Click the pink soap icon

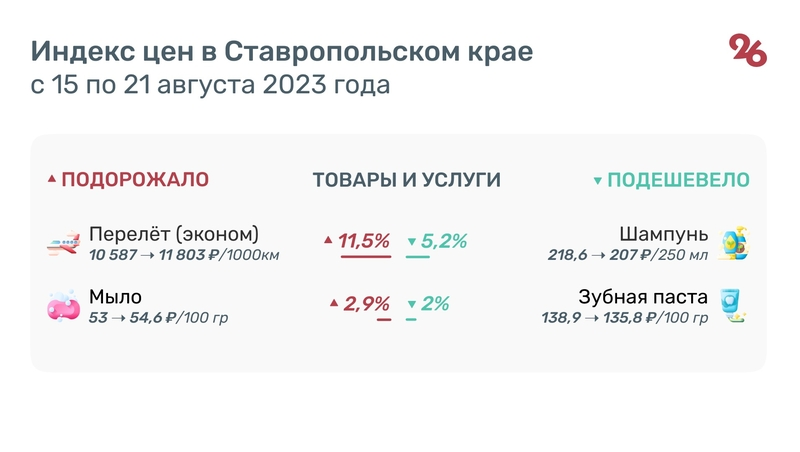pyautogui.click(x=63, y=305)
